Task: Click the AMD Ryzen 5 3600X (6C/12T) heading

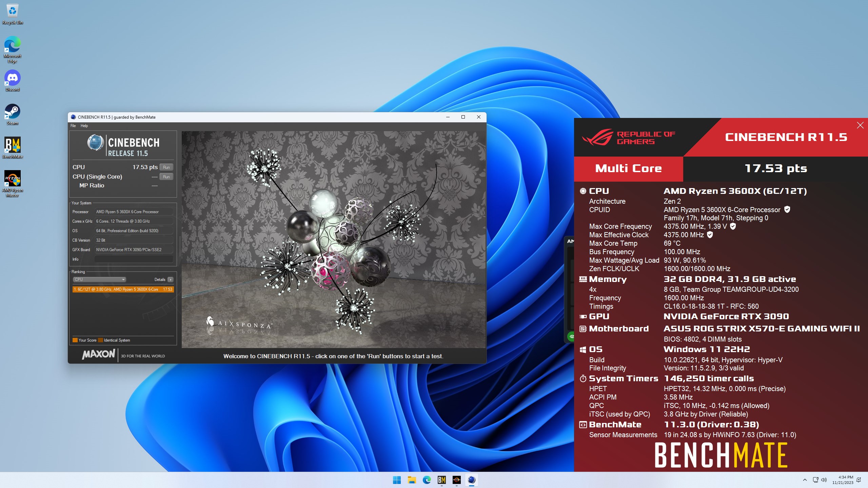Action: (735, 191)
